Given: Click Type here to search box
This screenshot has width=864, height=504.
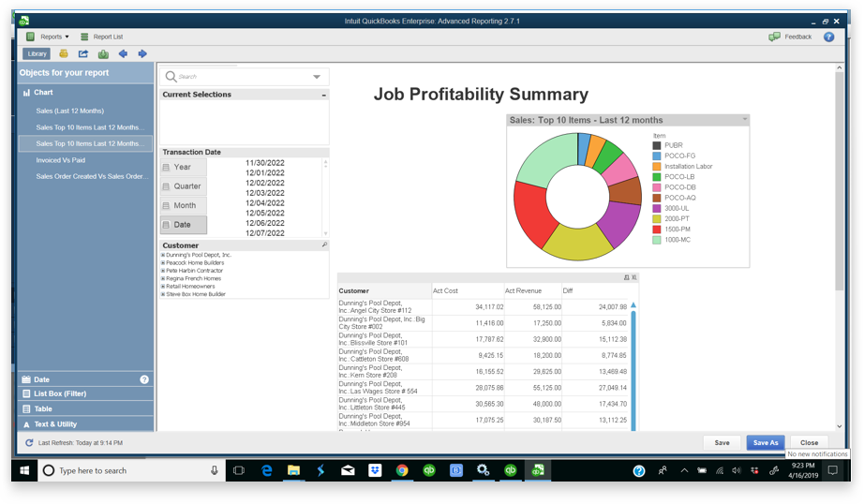Looking at the screenshot, I should click(131, 470).
